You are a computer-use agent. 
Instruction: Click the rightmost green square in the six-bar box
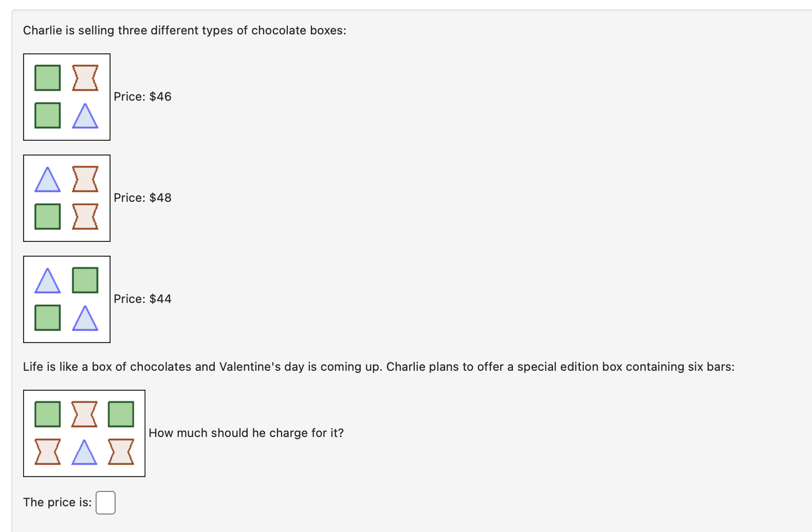(121, 414)
